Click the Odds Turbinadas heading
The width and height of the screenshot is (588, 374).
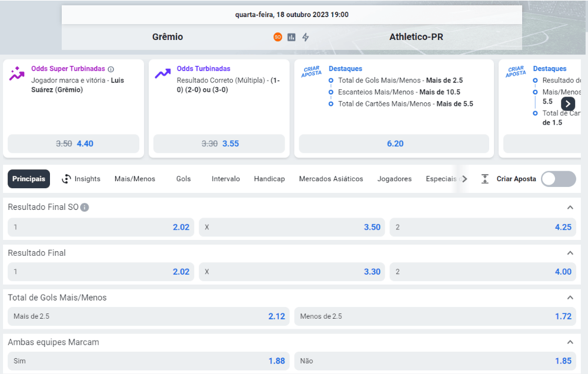203,69
